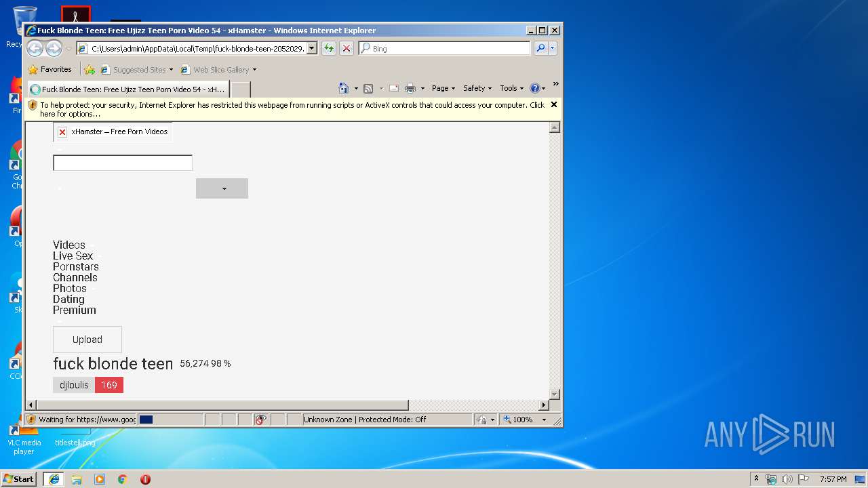Click the media player taskbar icon

(x=100, y=479)
